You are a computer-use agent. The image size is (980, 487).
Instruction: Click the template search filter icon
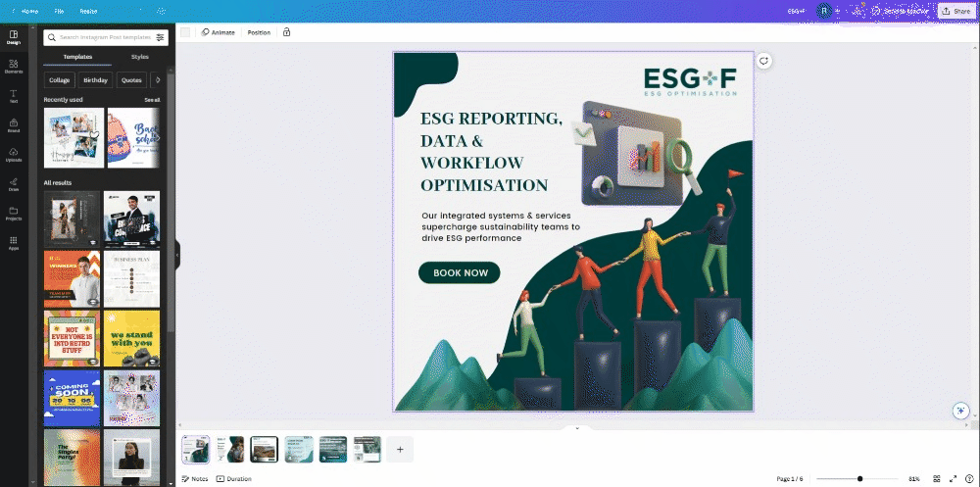pos(160,37)
